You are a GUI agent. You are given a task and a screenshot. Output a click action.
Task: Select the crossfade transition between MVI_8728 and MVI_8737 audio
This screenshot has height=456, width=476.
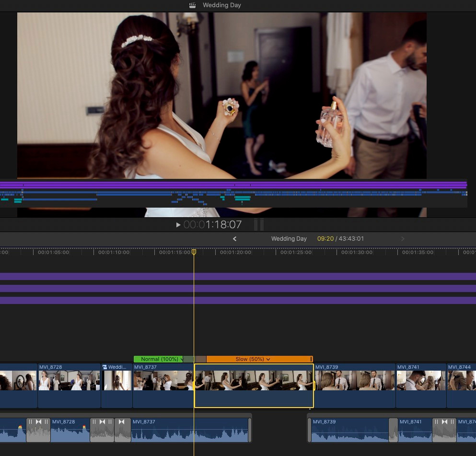pos(102,430)
